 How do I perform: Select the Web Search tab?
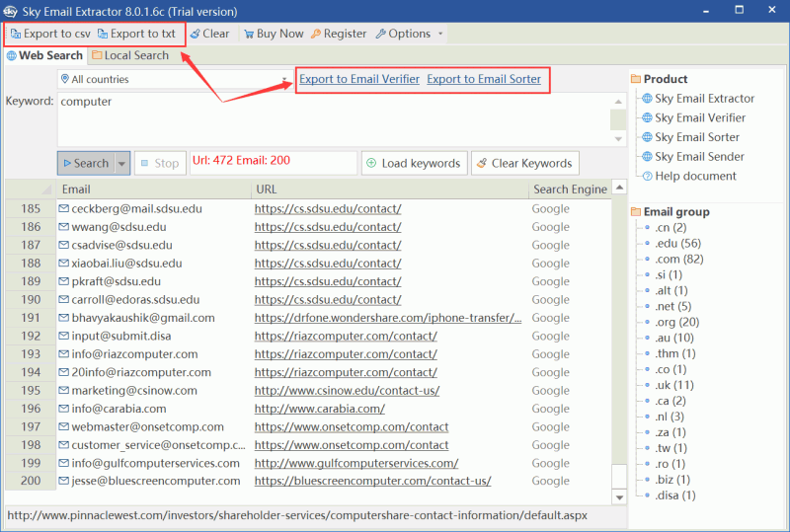[44, 56]
